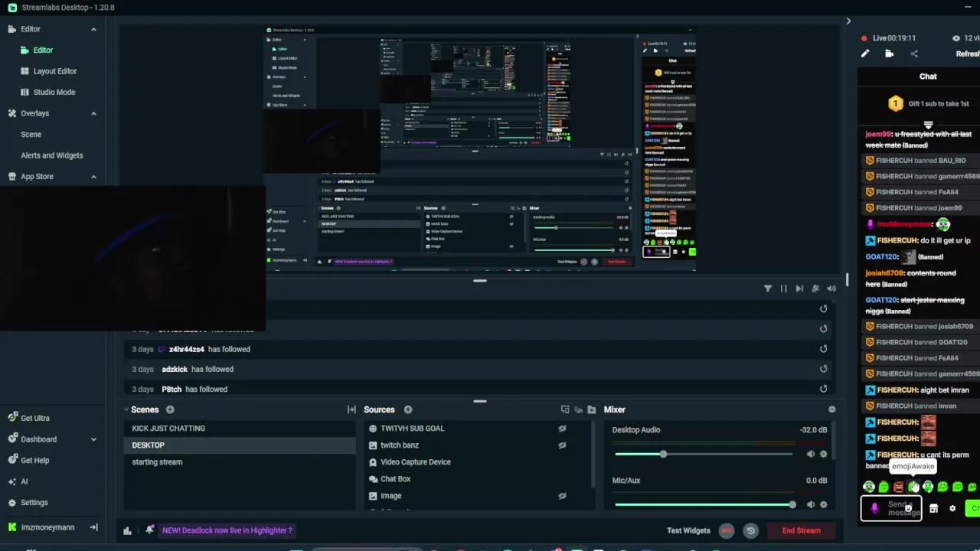Pause the events feed alerts queue
Image resolution: width=980 pixels, height=551 pixels.
pos(783,289)
